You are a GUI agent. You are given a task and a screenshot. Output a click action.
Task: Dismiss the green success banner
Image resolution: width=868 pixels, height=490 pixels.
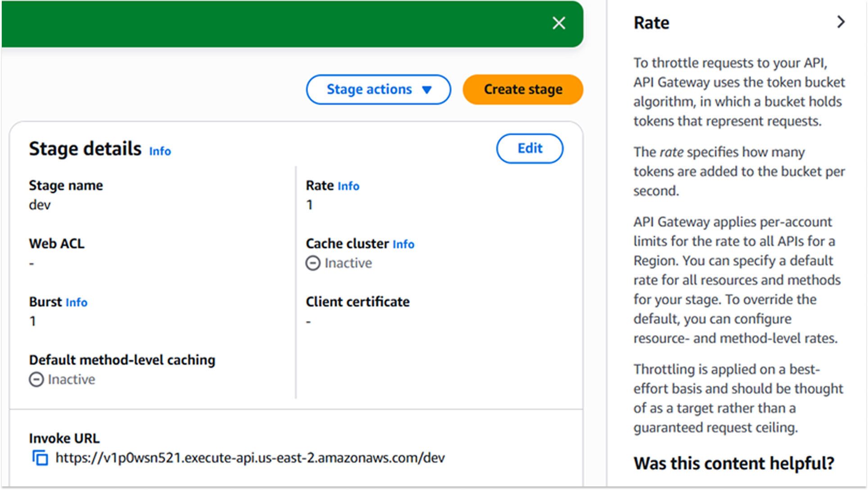pyautogui.click(x=559, y=23)
